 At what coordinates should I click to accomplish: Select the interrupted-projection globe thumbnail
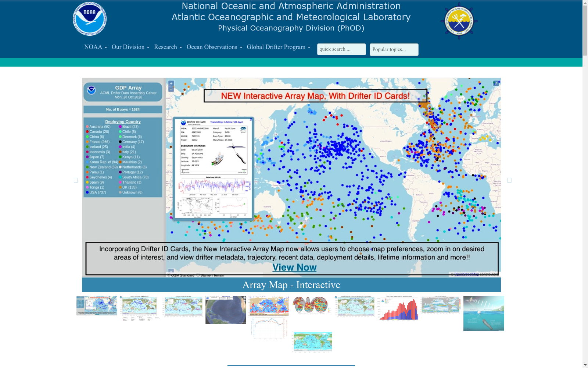[312, 305]
